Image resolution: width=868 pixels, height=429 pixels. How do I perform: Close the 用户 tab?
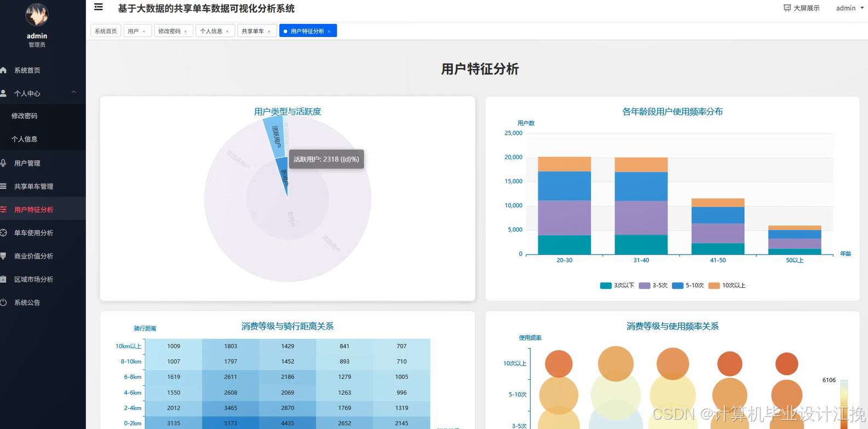pos(144,31)
